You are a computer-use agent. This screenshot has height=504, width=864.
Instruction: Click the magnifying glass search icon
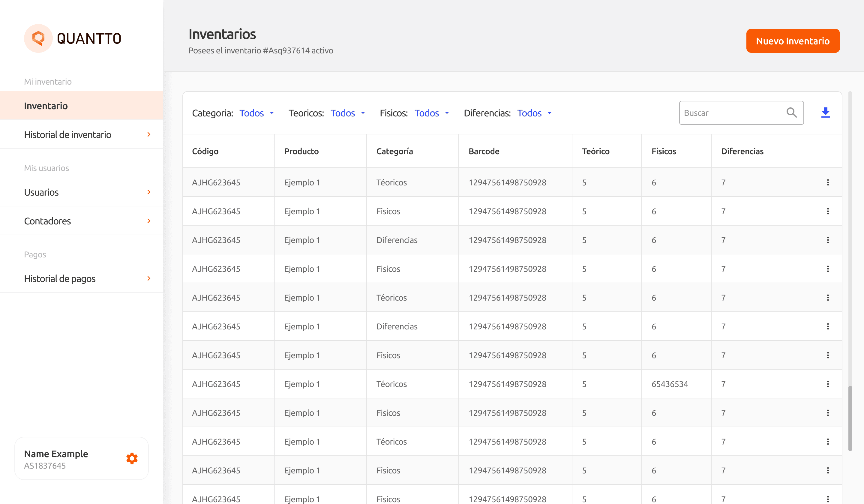point(791,112)
